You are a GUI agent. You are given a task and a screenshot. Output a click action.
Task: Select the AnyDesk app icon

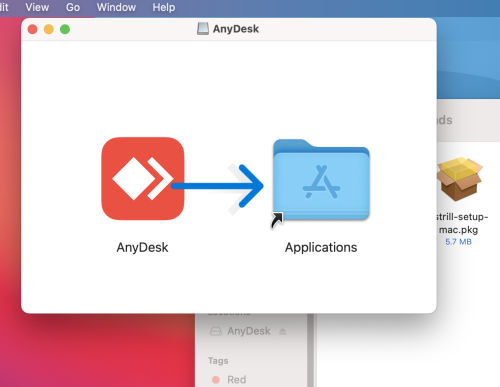(143, 178)
